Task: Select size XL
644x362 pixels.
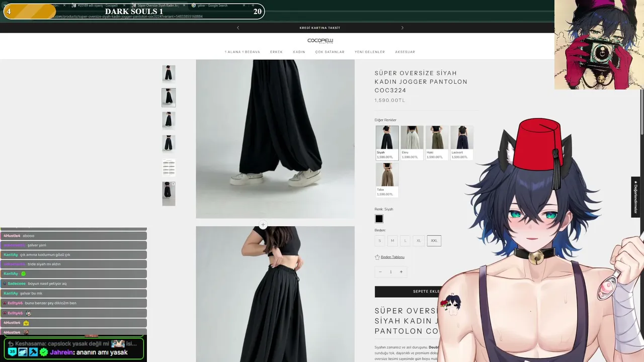Action: pyautogui.click(x=419, y=241)
